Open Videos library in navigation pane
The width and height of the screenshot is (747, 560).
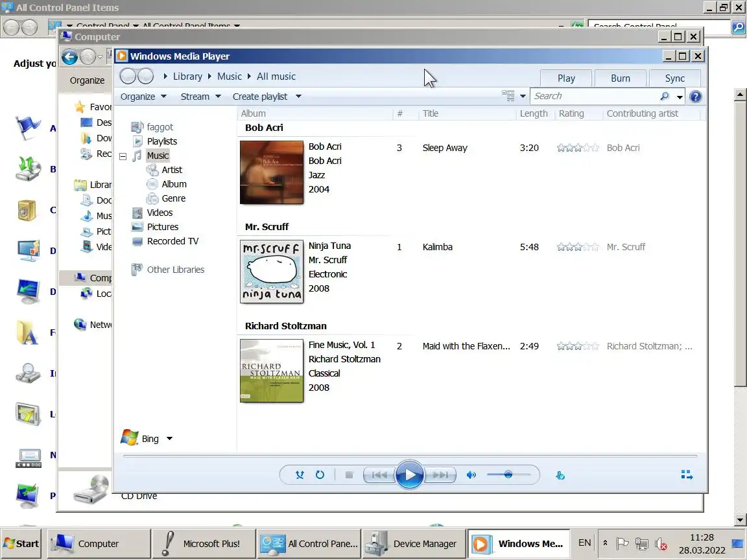[160, 213]
